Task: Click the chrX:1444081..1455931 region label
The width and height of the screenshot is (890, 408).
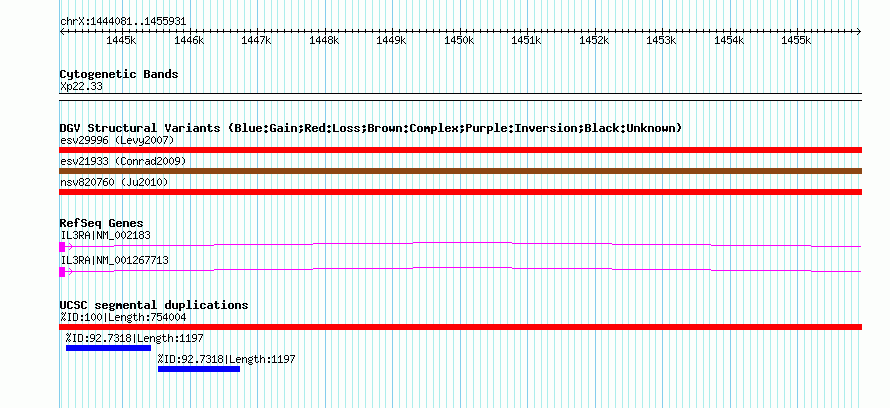Action: point(123,22)
